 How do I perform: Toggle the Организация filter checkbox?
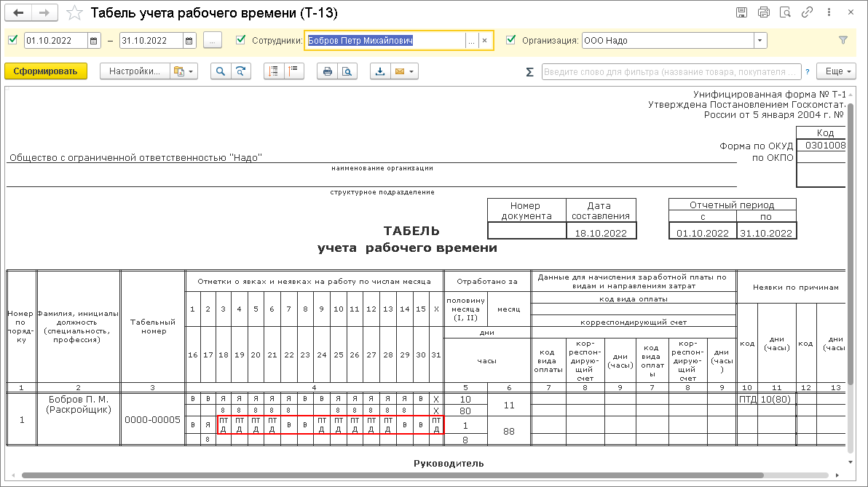pyautogui.click(x=511, y=40)
